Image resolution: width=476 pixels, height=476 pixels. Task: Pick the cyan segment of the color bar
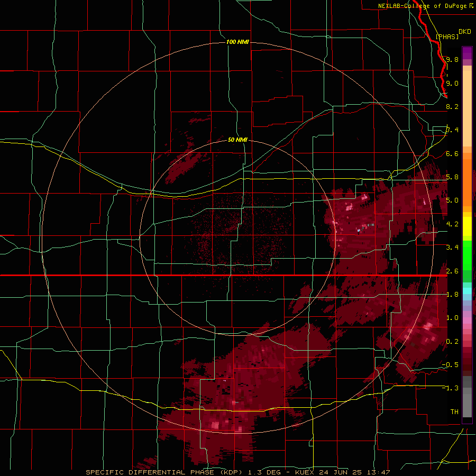point(467,291)
